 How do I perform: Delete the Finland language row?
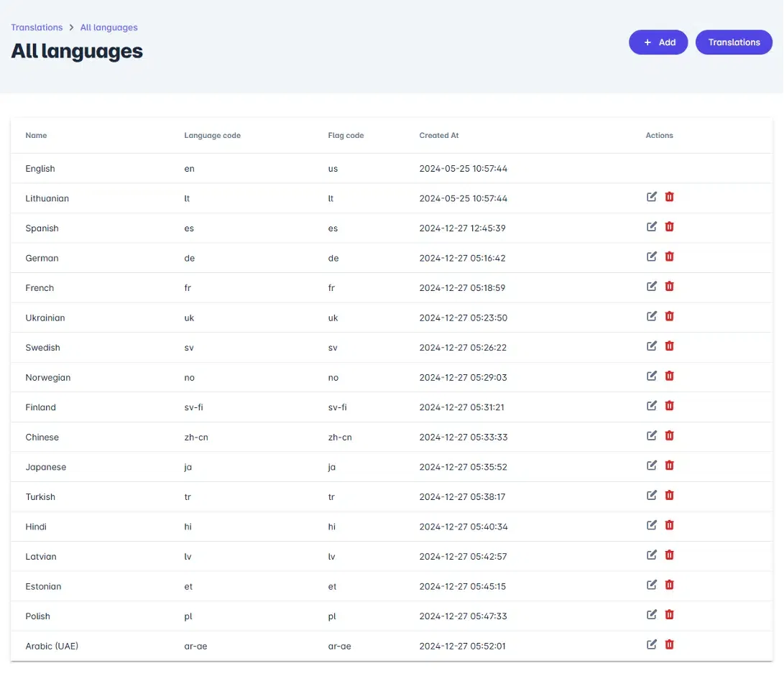click(669, 406)
